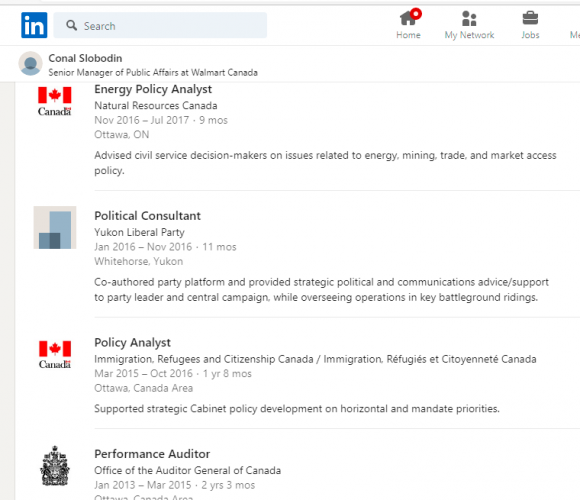Click Canada logo beside Policy Analyst
The image size is (580, 500).
[x=55, y=355]
